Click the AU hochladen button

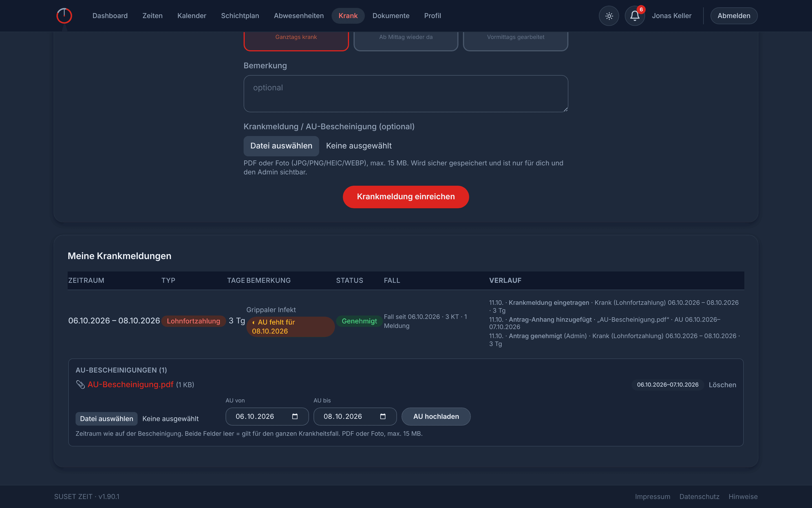click(x=436, y=417)
